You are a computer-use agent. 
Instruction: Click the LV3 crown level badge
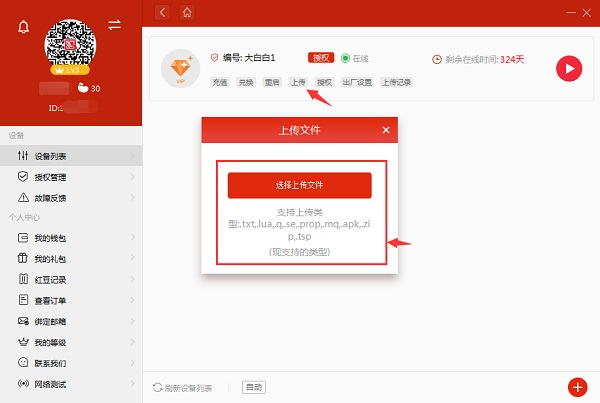[70, 70]
